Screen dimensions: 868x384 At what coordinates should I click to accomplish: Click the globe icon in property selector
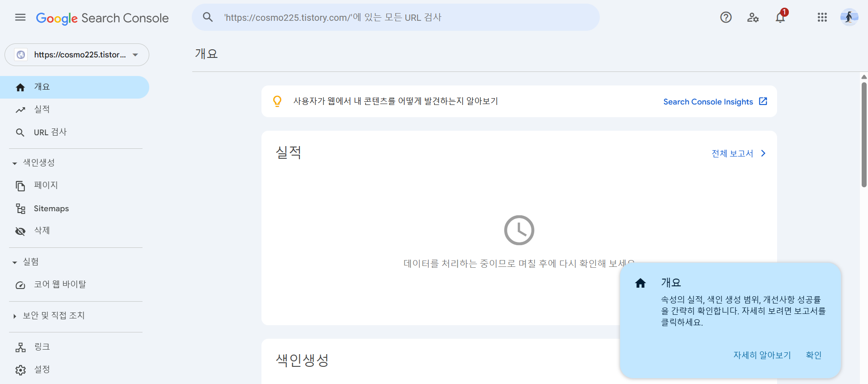coord(21,55)
